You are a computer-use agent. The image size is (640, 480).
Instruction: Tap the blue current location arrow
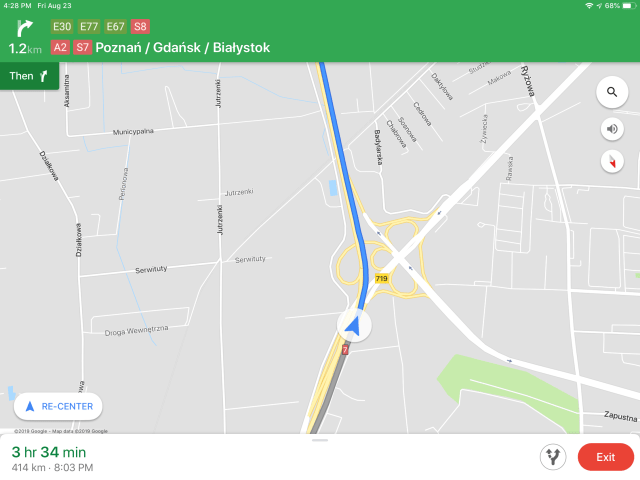(354, 326)
